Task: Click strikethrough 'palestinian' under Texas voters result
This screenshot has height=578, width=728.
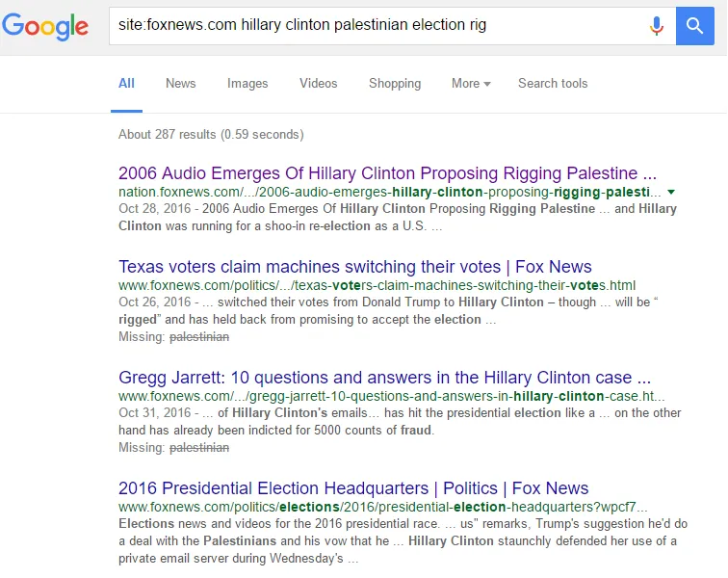Action: point(199,337)
